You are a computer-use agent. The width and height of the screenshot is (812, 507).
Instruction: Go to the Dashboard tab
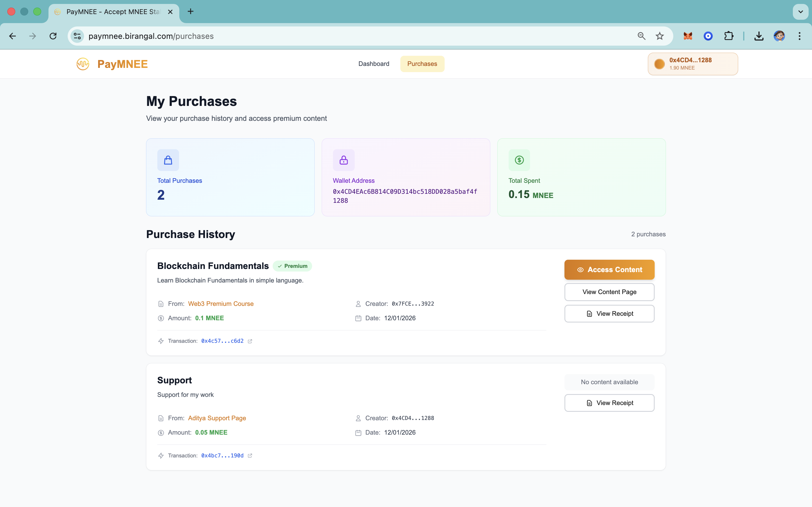pyautogui.click(x=374, y=64)
